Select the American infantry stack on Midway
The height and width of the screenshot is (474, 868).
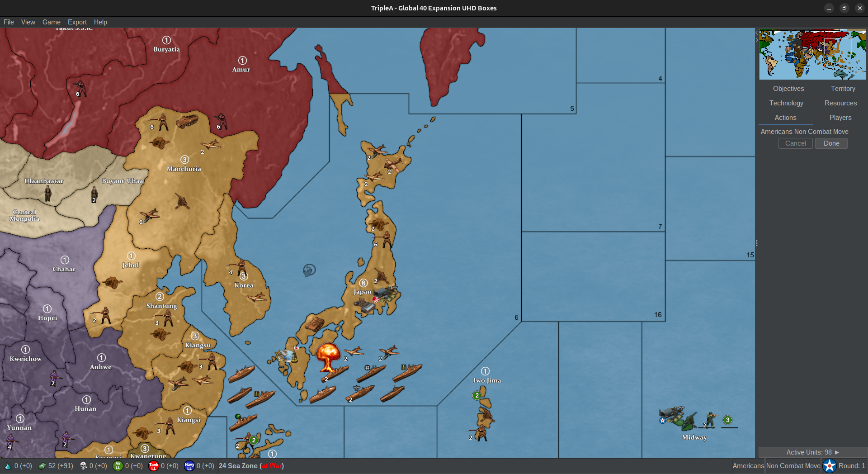click(x=711, y=420)
